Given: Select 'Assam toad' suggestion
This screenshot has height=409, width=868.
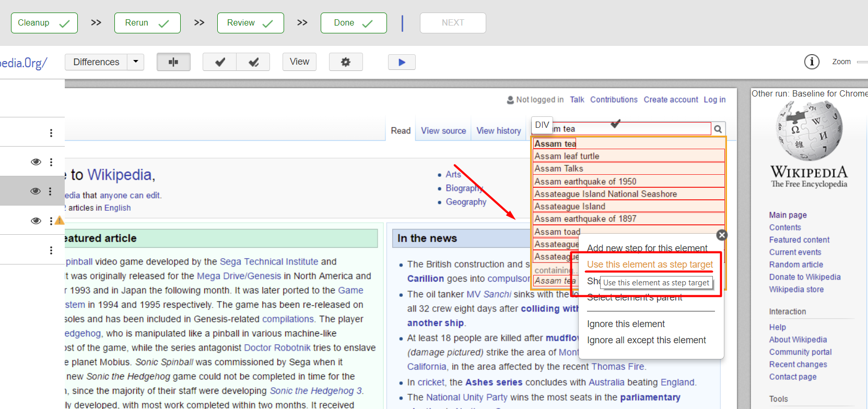Looking at the screenshot, I should coord(629,232).
